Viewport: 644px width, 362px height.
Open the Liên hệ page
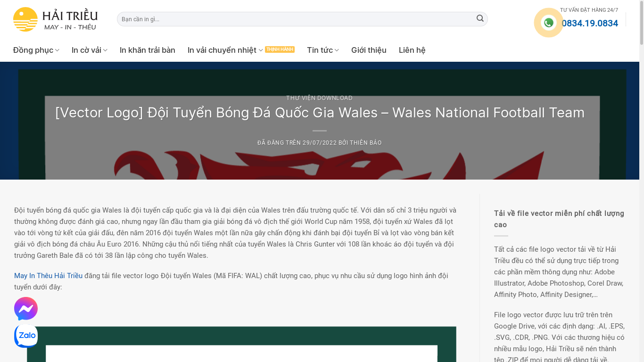(x=412, y=50)
